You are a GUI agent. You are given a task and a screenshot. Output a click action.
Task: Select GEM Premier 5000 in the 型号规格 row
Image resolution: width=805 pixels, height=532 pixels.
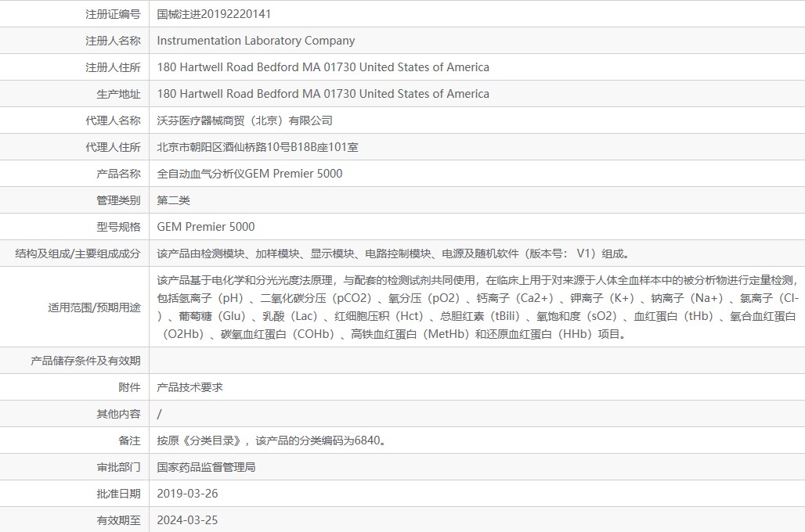[206, 227]
